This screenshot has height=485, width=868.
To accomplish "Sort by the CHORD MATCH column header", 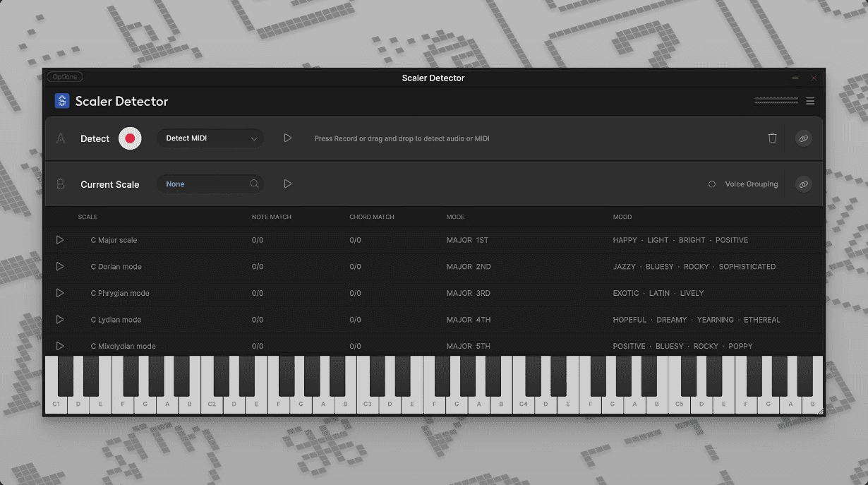I will pos(372,217).
